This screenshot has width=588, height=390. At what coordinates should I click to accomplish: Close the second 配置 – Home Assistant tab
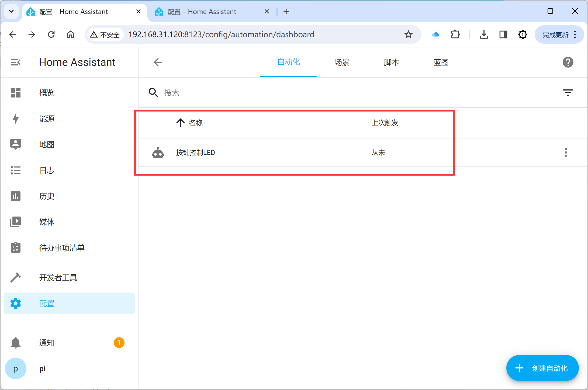tap(267, 11)
